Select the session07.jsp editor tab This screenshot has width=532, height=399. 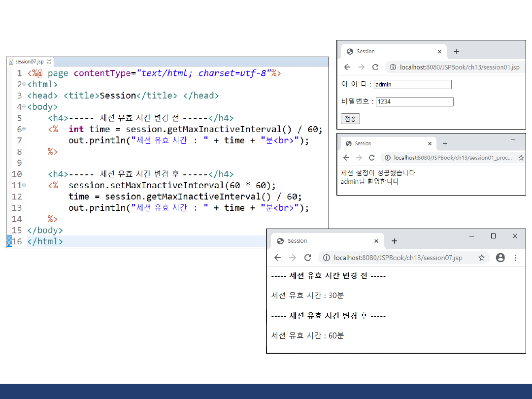[x=29, y=62]
